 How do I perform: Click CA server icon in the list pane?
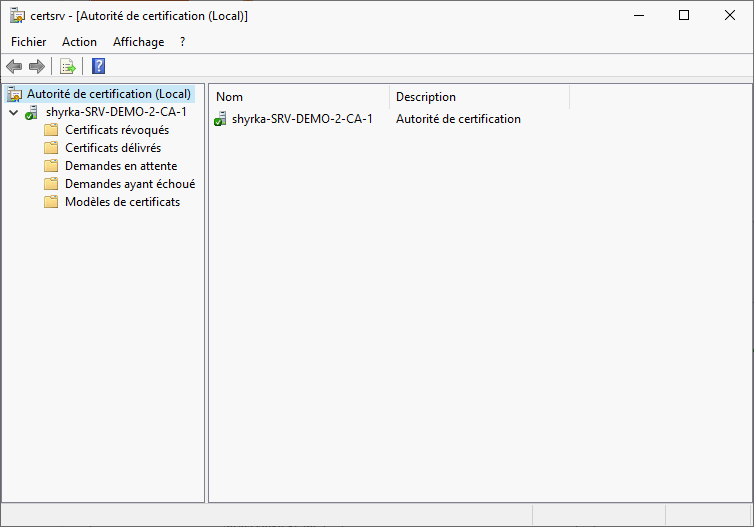pyautogui.click(x=220, y=119)
